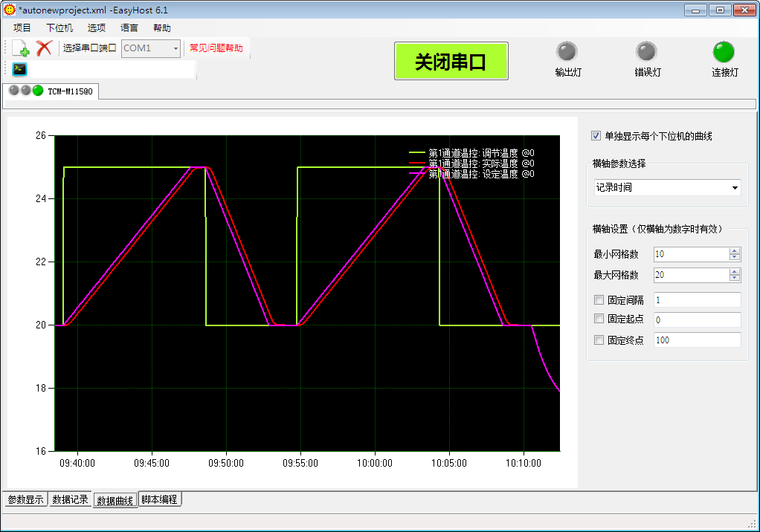Open the 帮助 menu
This screenshot has height=532, width=760.
(162, 28)
